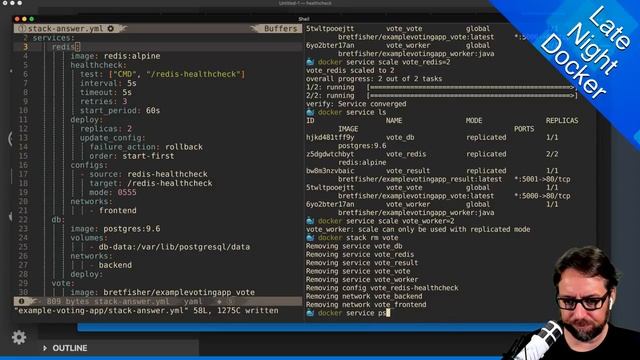
Task: Click 'verify: Service converged' output line
Action: pyautogui.click(x=356, y=104)
